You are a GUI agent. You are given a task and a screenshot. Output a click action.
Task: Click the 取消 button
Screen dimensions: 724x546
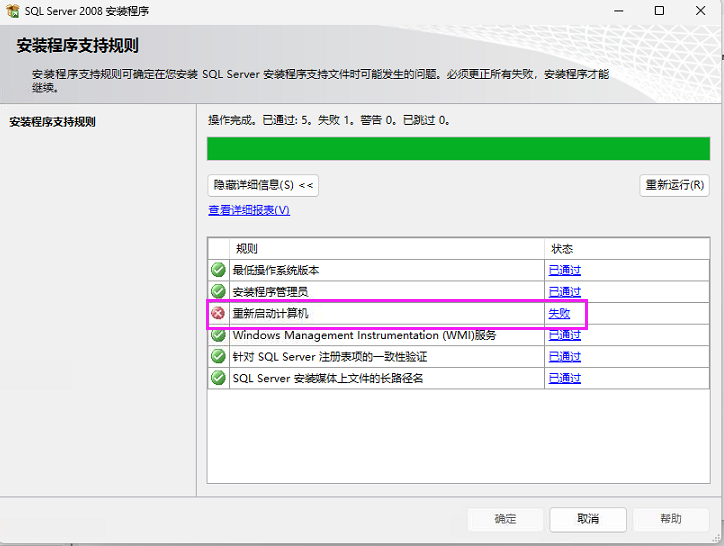point(588,519)
